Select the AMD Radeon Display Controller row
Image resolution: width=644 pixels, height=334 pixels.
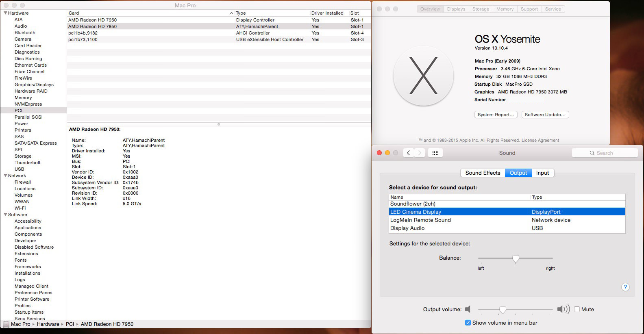coord(219,20)
